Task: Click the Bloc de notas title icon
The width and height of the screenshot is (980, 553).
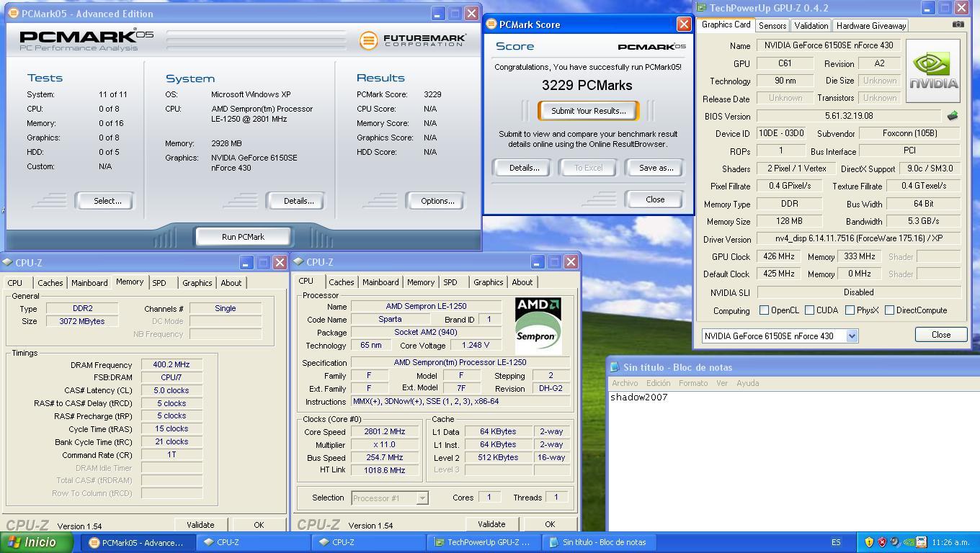Action: [x=615, y=367]
